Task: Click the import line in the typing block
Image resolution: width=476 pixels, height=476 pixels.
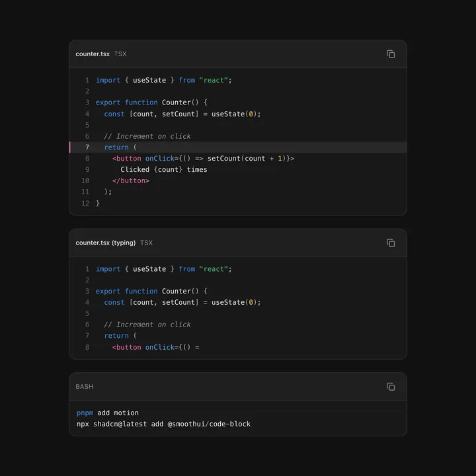Action: [164, 269]
